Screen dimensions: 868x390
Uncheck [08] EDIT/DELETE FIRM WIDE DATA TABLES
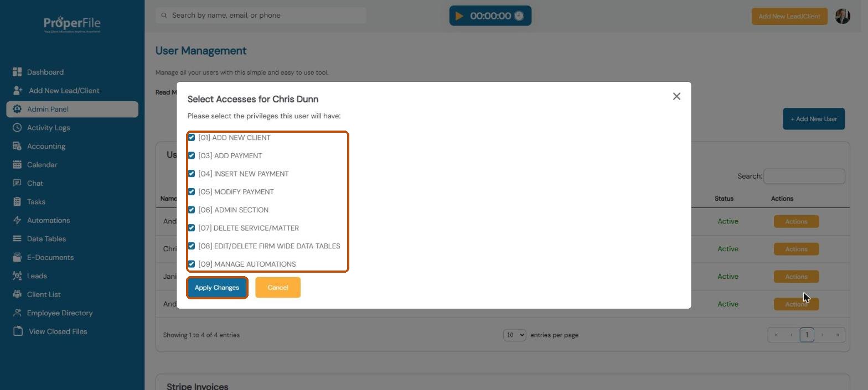(192, 246)
